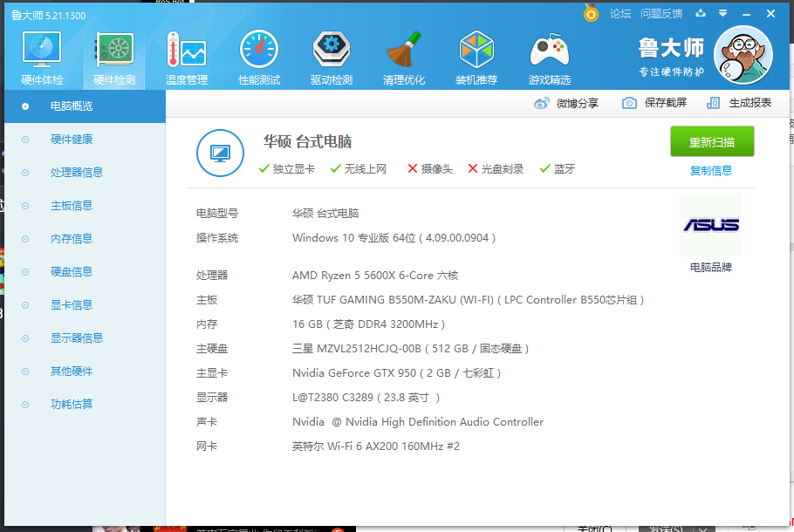Open 硬盘信息 in the sidebar
Image resolution: width=794 pixels, height=532 pixels.
[x=72, y=272]
